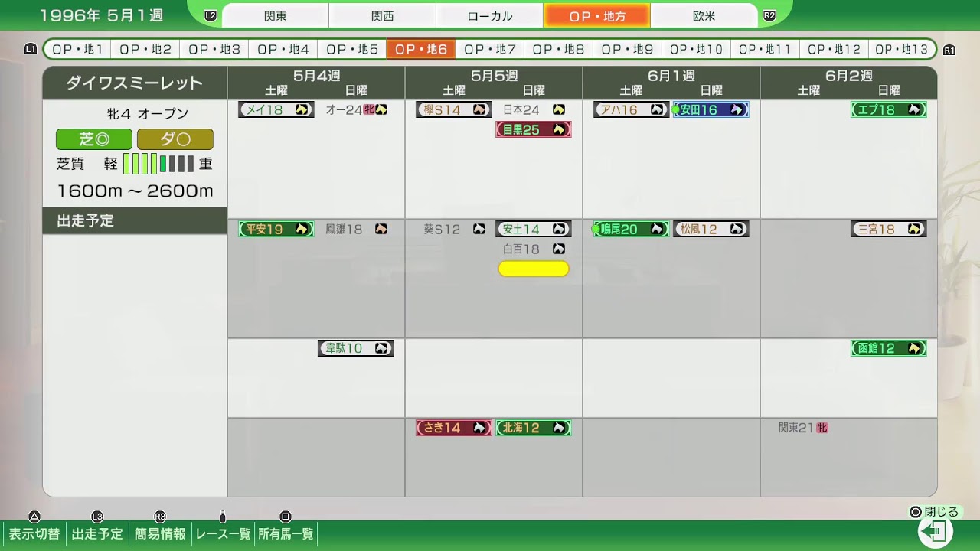Screen dimensions: 980x551
Task: Select the arrow icon beside 目黒25
Action: click(559, 129)
